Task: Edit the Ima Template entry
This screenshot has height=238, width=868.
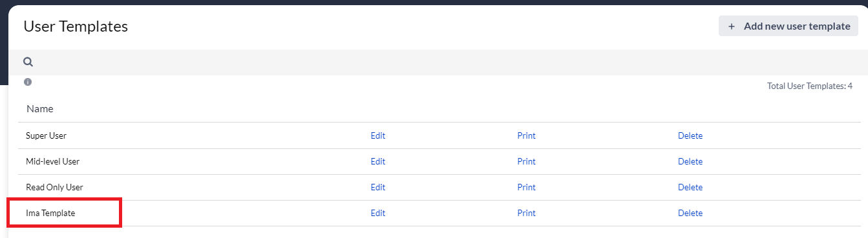Action: pos(378,213)
